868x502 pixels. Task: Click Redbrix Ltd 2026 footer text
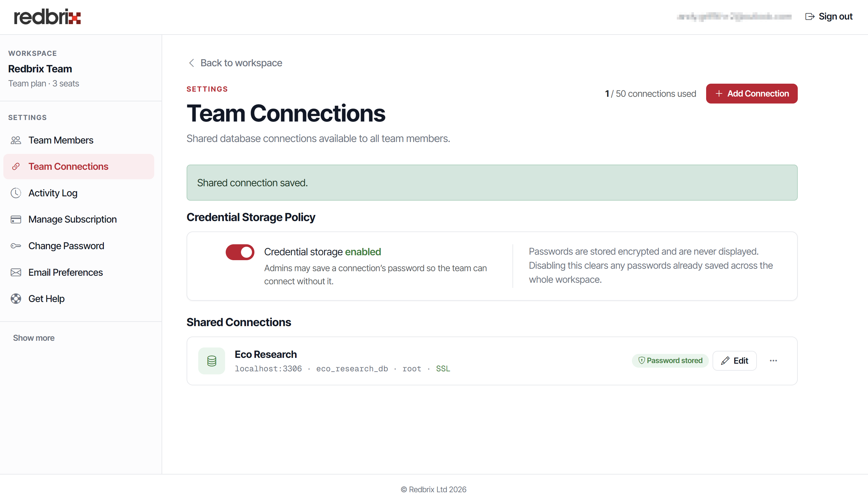click(434, 489)
